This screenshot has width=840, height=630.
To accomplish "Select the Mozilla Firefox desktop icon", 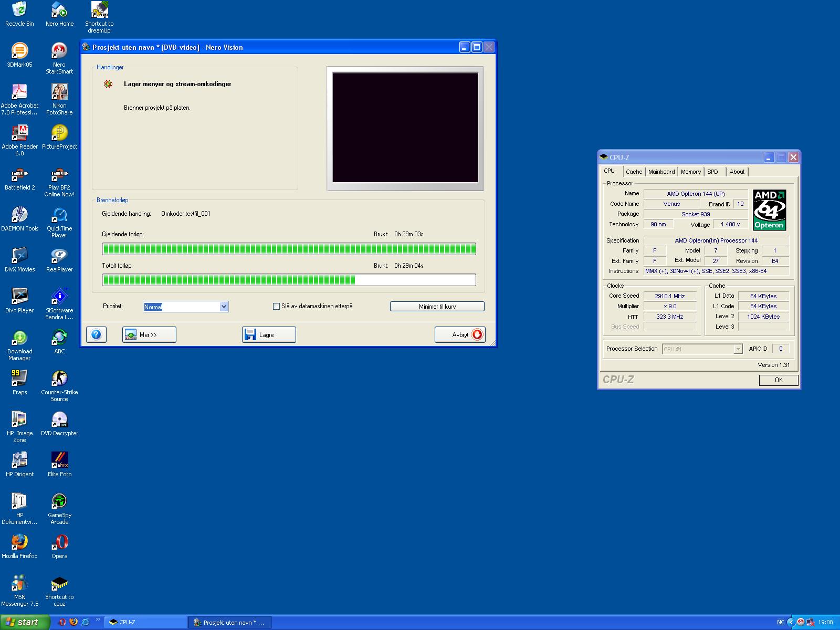I will 19,547.
